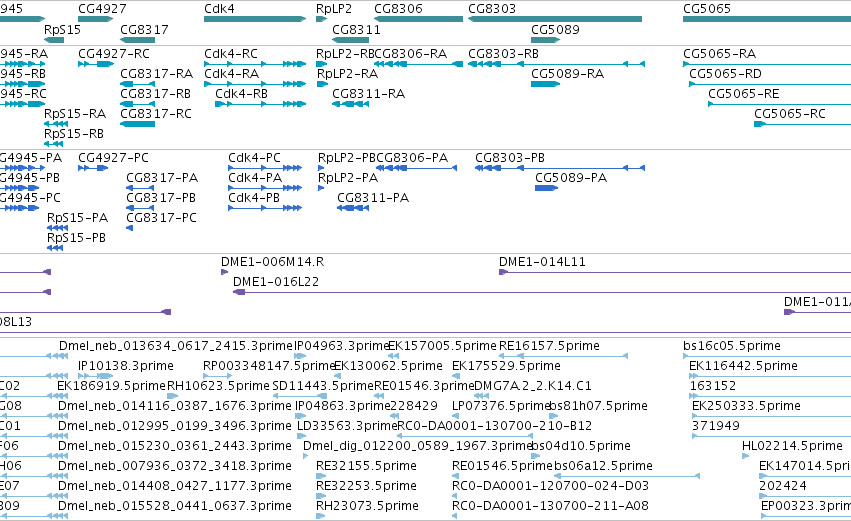
Task: Click EST bs16c05.5prime
Action: 732,346
